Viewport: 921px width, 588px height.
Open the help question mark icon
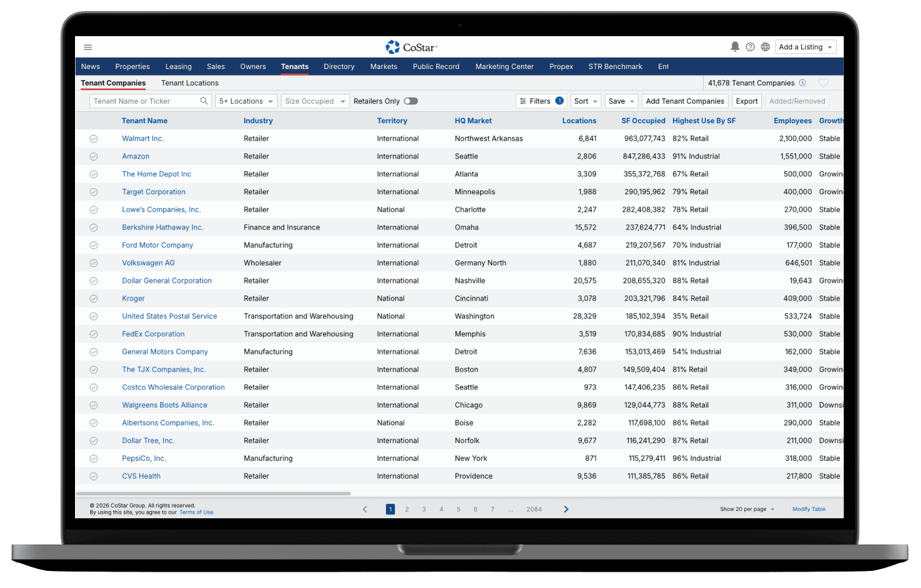pyautogui.click(x=750, y=47)
